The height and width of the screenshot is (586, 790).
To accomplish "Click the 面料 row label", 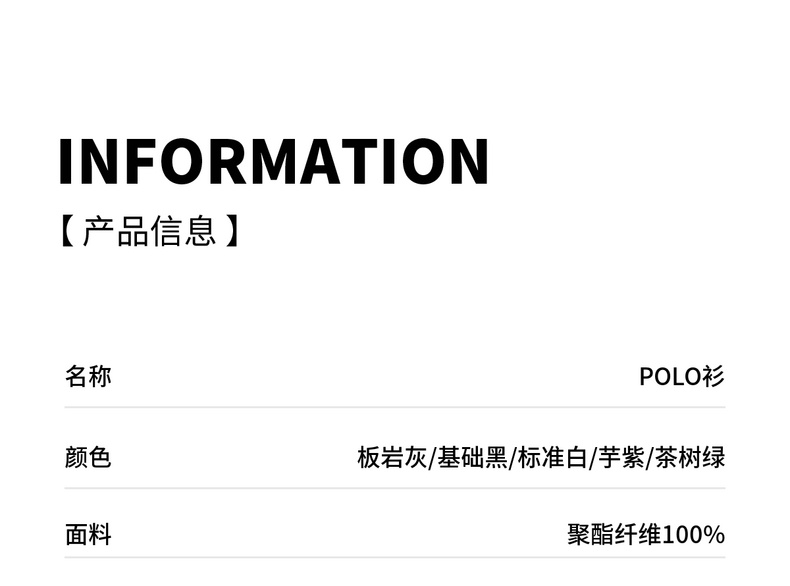I will 88,535.
